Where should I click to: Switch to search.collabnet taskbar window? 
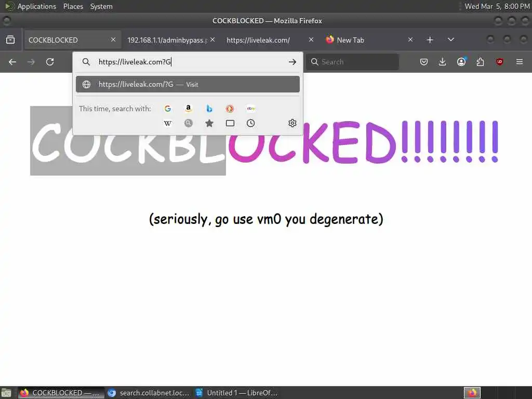149,393
